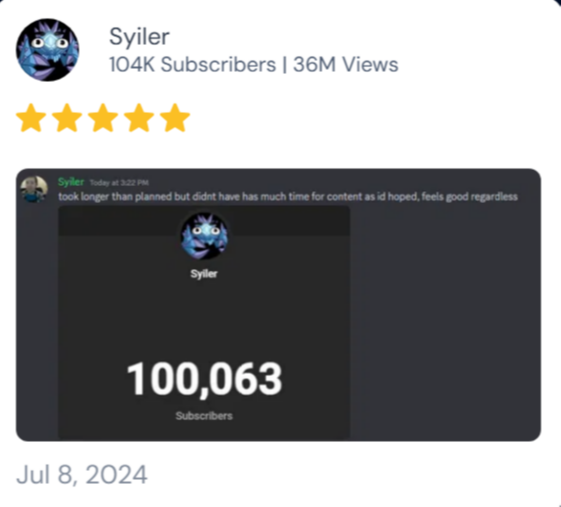The width and height of the screenshot is (561, 507).
Task: Open the embedded subscriber count image
Action: (204, 322)
